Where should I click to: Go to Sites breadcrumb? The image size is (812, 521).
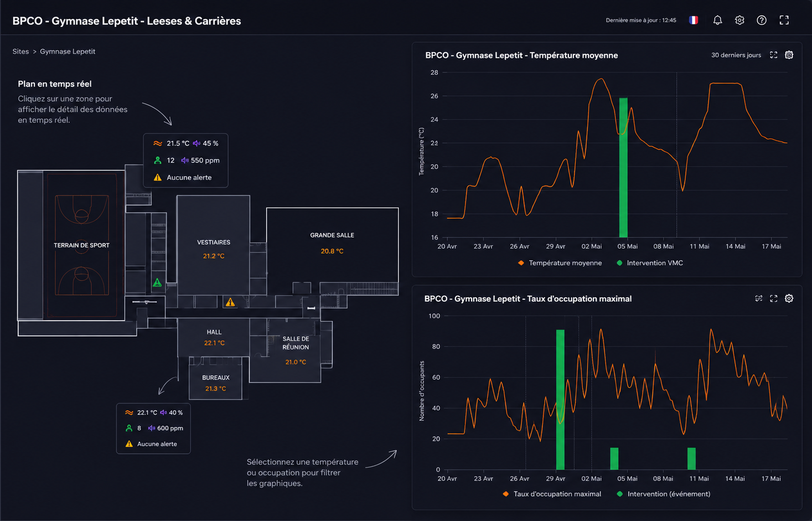pos(20,51)
